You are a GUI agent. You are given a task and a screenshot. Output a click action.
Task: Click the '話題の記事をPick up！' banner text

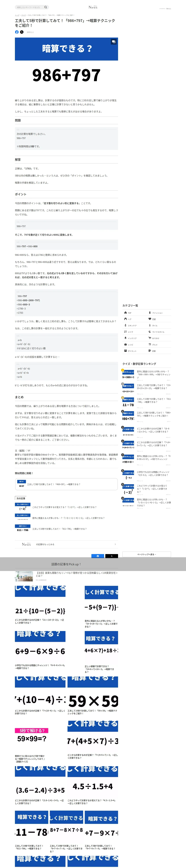pos(66,564)
